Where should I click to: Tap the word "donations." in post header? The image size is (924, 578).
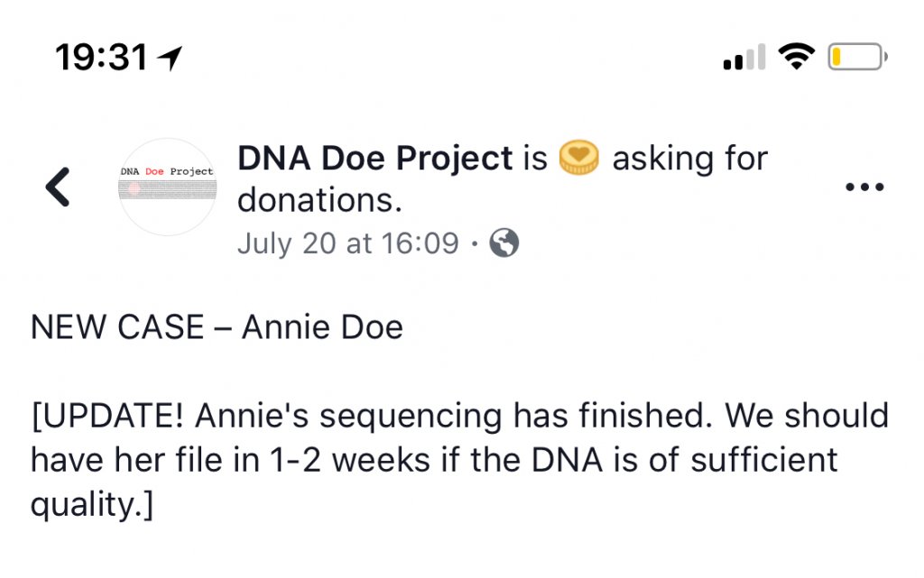(x=319, y=201)
